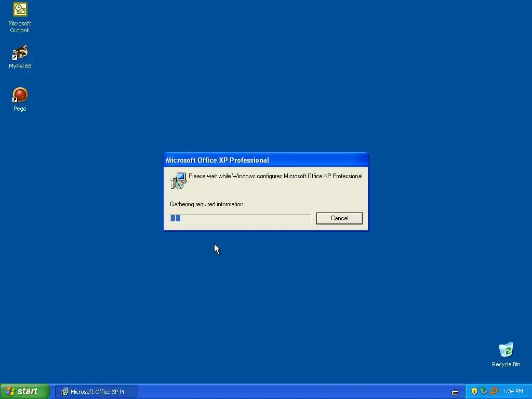This screenshot has height=399, width=532.
Task: Select the Recycle Bin icon
Action: (506, 355)
